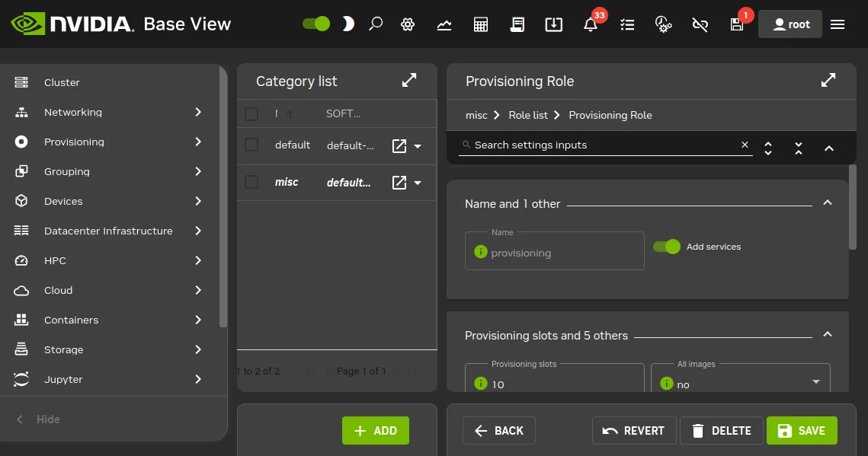868x456 pixels.
Task: Open the checklist tasks icon
Action: point(627,24)
